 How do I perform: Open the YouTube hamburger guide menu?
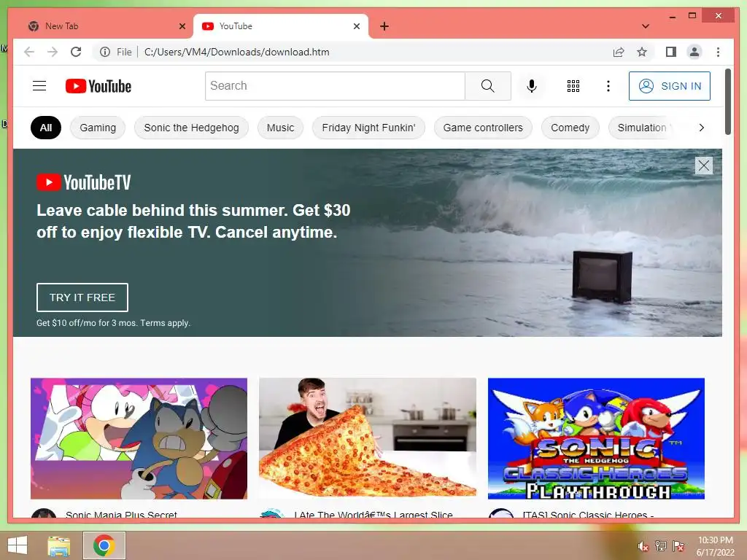(39, 86)
